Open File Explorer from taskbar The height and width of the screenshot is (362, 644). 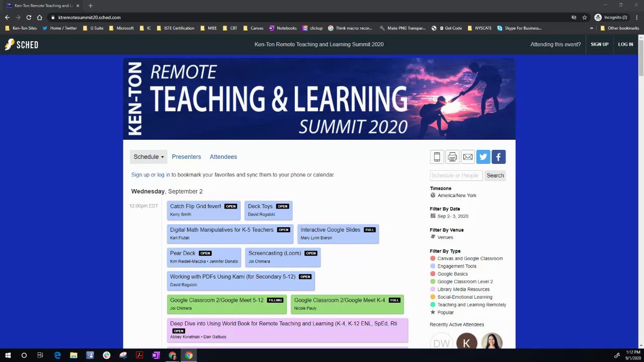73,355
